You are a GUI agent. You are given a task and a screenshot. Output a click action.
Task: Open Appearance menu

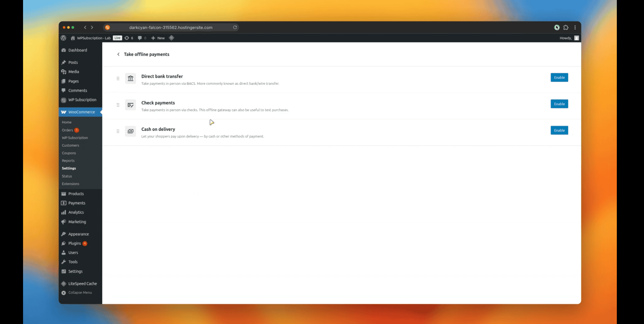tap(80, 234)
